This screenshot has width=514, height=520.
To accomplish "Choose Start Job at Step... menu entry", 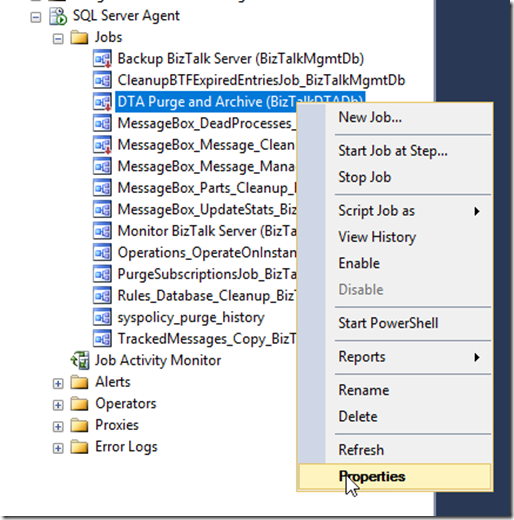I will click(x=395, y=151).
